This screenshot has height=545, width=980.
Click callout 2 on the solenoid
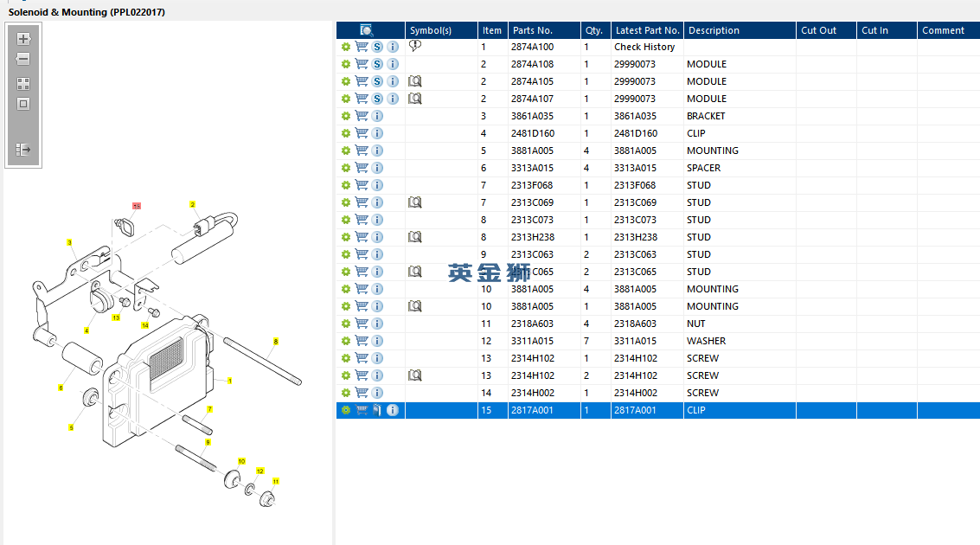tap(193, 204)
